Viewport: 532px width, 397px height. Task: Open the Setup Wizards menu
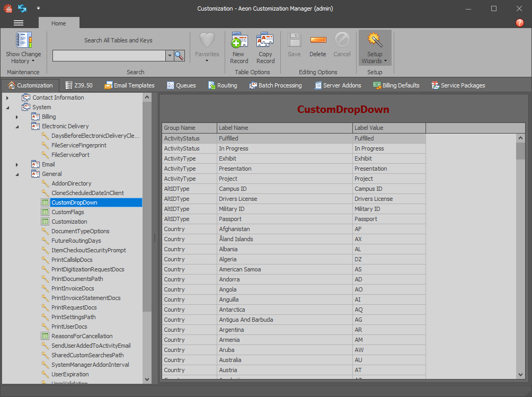[x=375, y=48]
